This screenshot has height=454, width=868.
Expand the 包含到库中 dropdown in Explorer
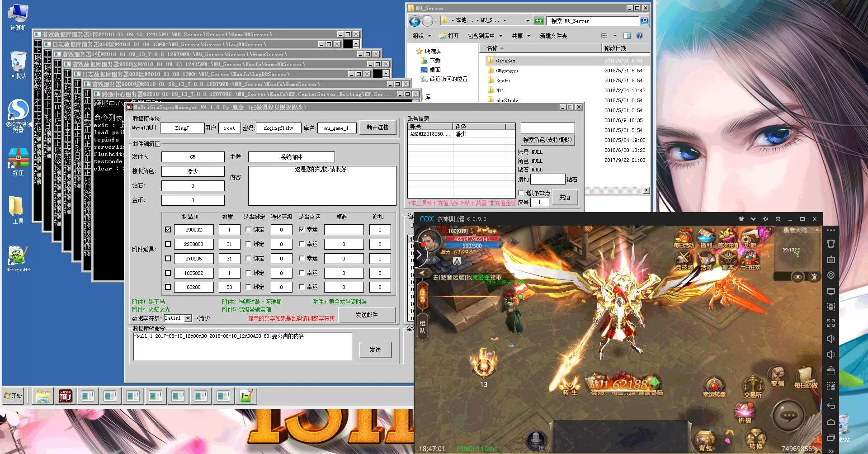click(500, 36)
